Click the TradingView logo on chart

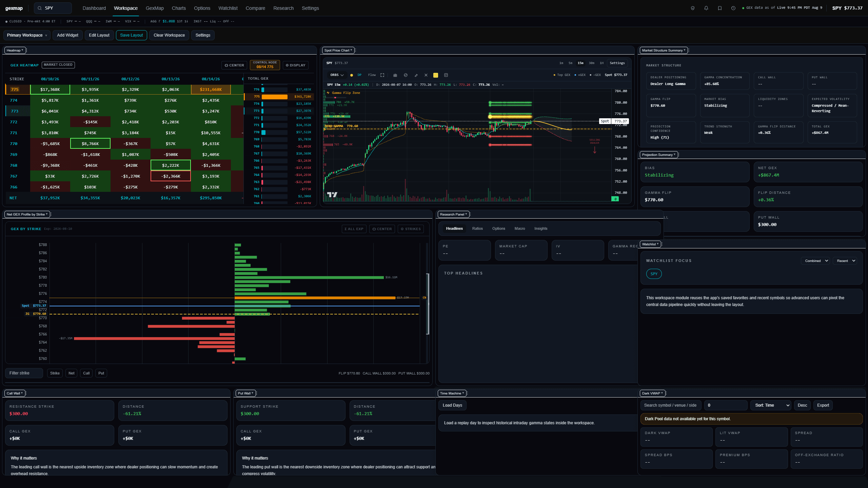click(332, 195)
